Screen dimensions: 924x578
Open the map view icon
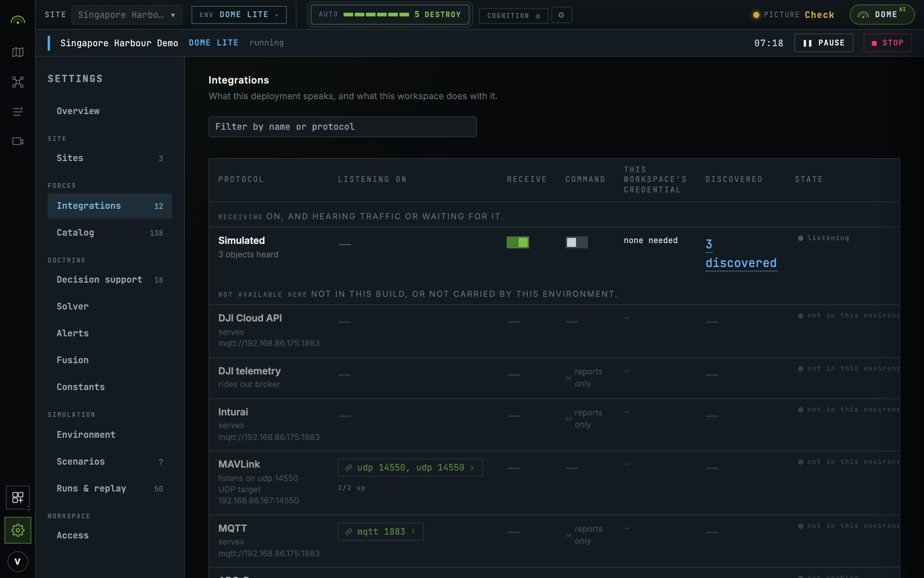[x=18, y=52]
